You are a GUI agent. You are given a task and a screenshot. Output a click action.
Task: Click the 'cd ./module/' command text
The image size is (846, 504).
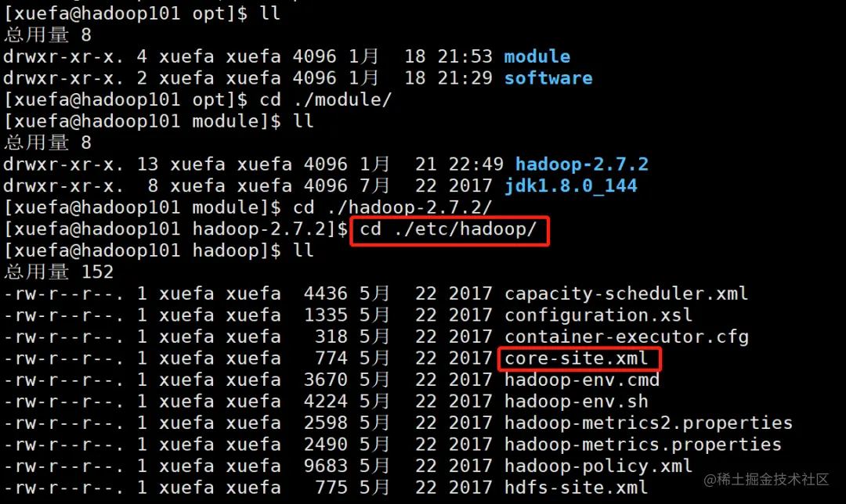tap(325, 99)
